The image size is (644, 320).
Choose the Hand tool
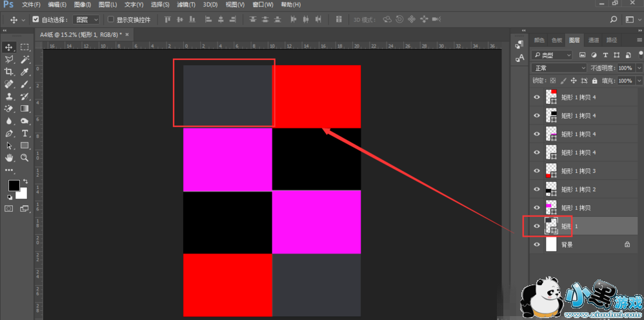point(9,157)
